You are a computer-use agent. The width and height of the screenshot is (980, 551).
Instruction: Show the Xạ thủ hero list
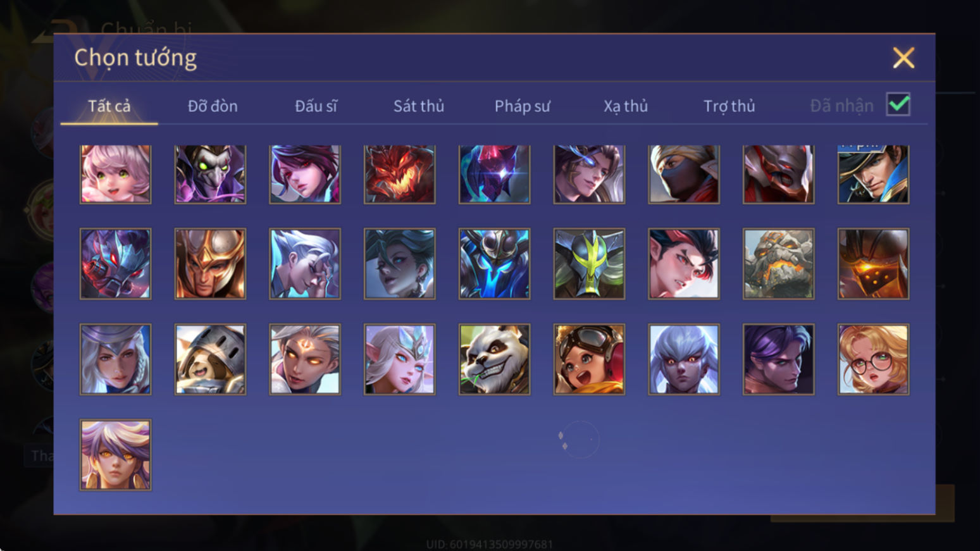click(x=626, y=106)
